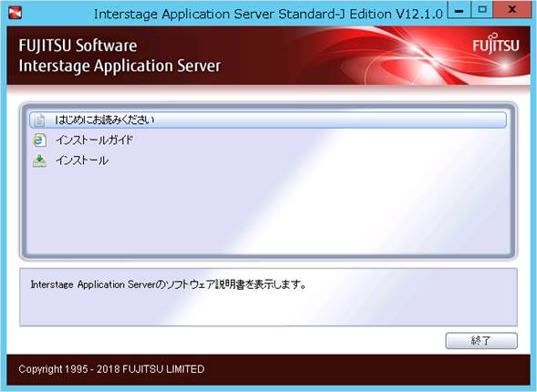Click the Internet Explorer icon for インストールガイド
The height and width of the screenshot is (392, 537).
click(x=39, y=140)
